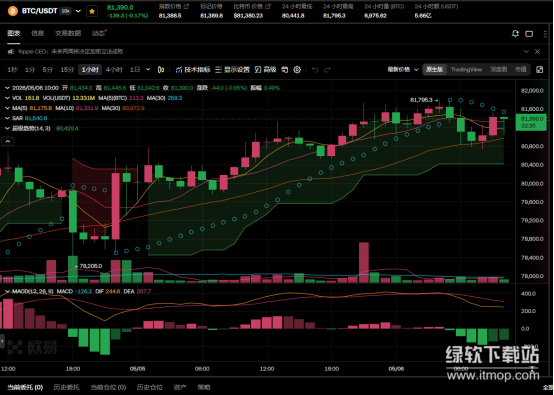
Task: Open the BTC/USDT pair selector chevron
Action: (x=78, y=11)
